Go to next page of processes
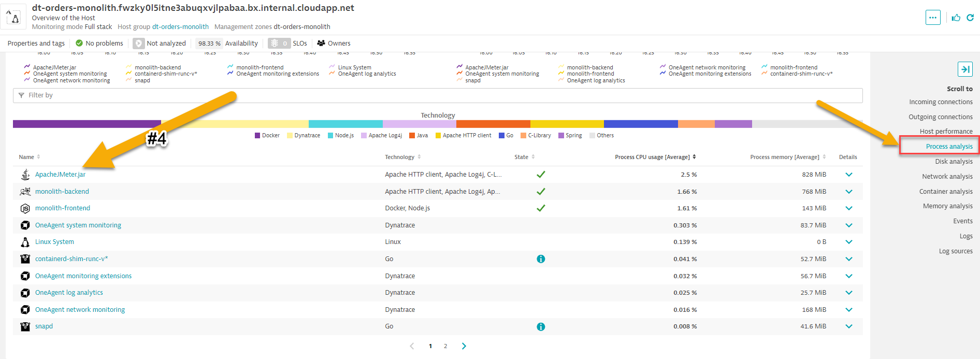Image resolution: width=980 pixels, height=359 pixels. (464, 346)
